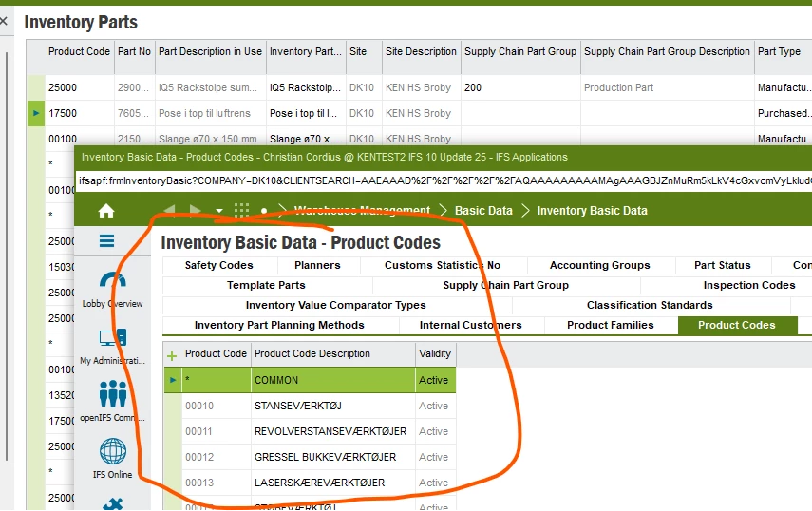Click the Purchased part type cell
Screen dimensions: 812x511
click(x=784, y=113)
